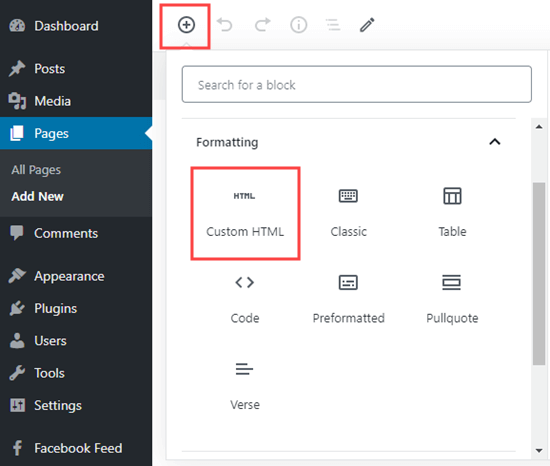Open the content structure info icon
550x466 pixels.
point(299,25)
